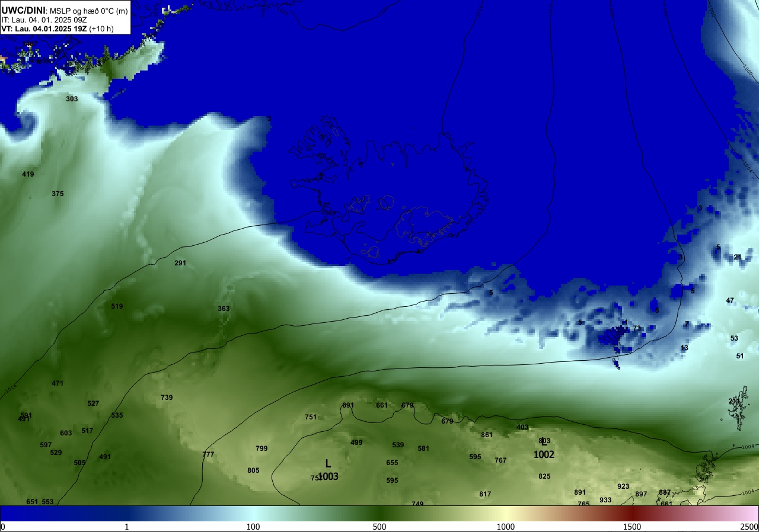Click the 891 height value
This screenshot has height=532, width=759.
(580, 492)
